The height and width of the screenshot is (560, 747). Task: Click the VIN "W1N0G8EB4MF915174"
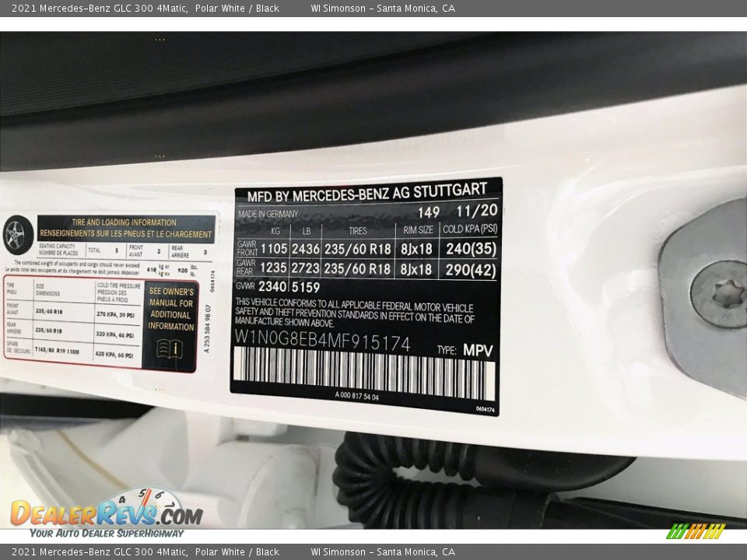click(x=322, y=340)
